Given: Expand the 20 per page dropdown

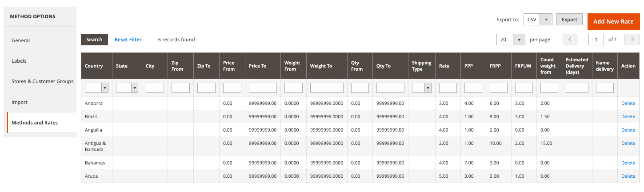Looking at the screenshot, I should click(x=511, y=40).
